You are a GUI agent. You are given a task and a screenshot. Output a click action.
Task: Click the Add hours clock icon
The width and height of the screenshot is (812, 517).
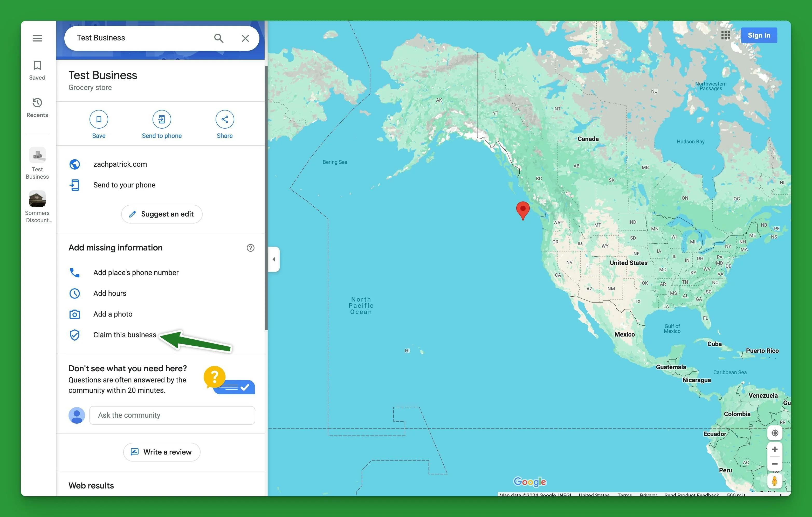[x=75, y=293]
